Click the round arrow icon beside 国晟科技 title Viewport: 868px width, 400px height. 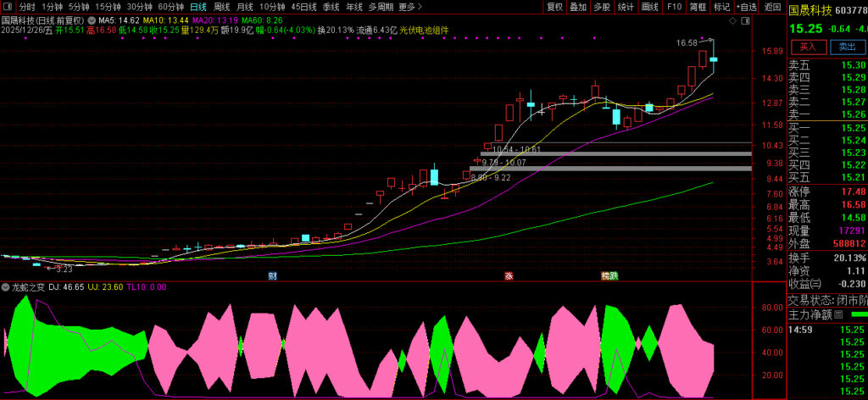[91, 19]
